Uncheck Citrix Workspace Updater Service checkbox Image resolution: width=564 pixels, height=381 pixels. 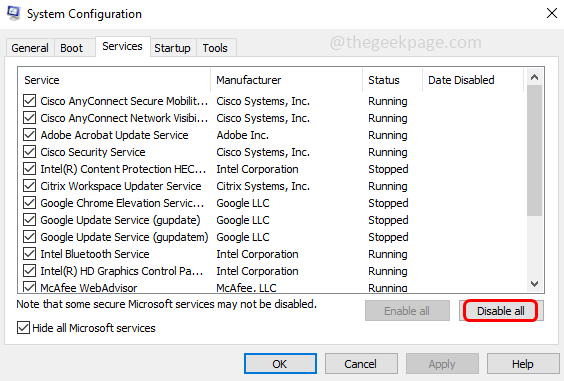click(29, 186)
